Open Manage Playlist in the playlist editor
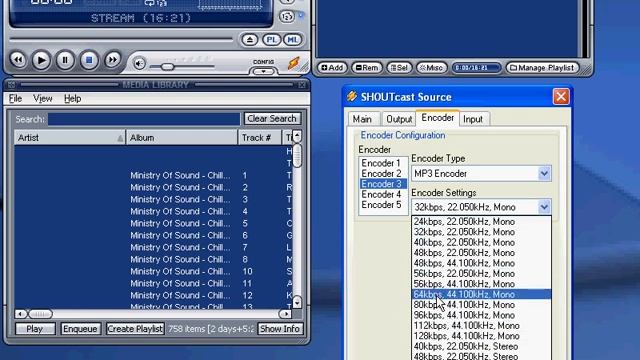 pyautogui.click(x=542, y=68)
